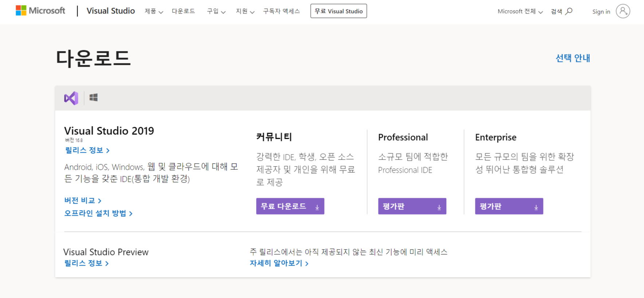Select the Windows logo icon
The image size is (644, 298).
click(94, 97)
